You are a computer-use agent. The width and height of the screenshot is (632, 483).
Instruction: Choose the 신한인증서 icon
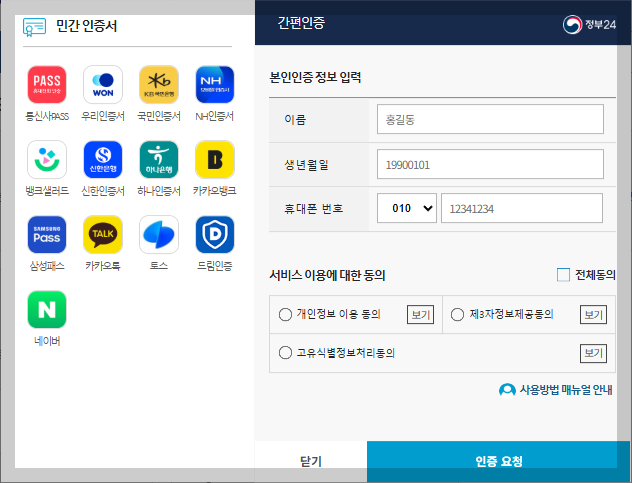click(x=103, y=160)
